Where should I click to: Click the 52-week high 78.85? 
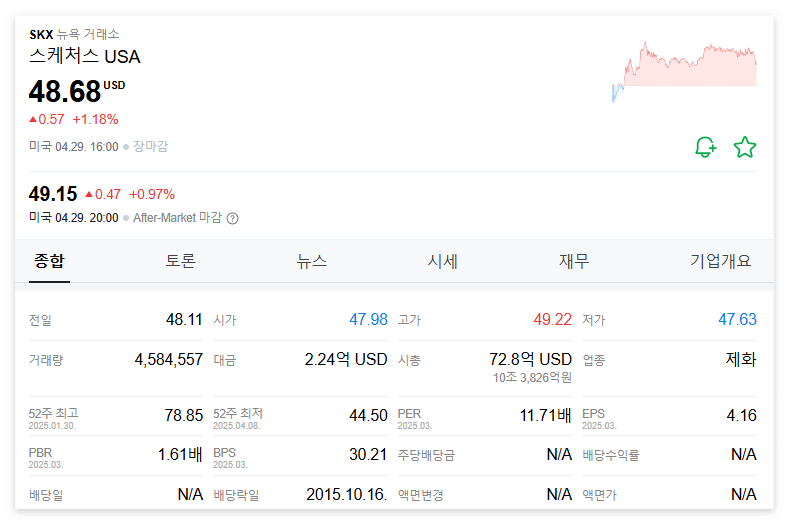point(184,415)
